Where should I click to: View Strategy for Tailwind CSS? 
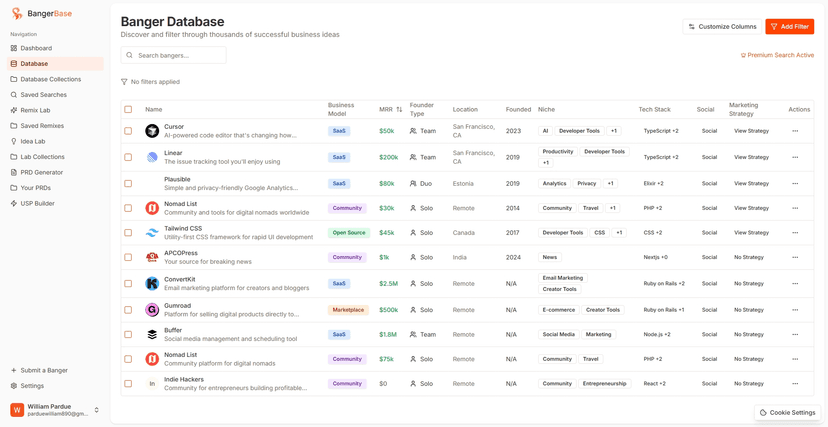751,233
